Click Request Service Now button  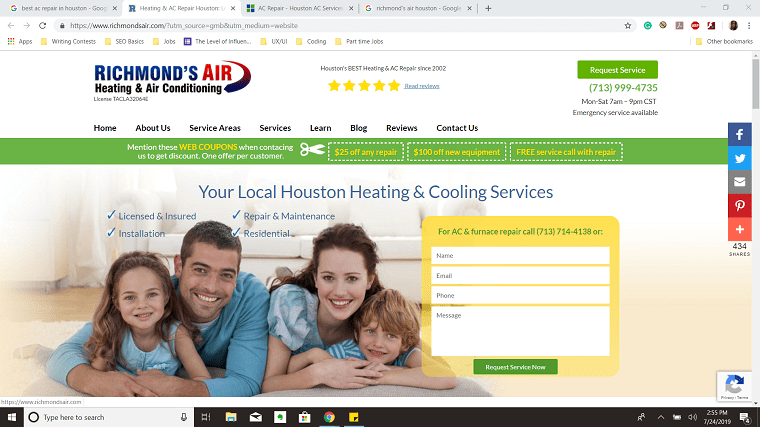(x=515, y=367)
